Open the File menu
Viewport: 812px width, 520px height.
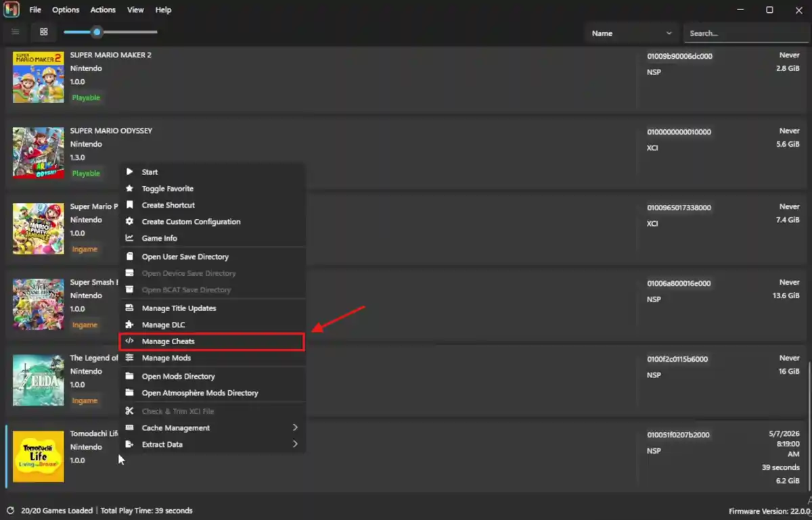tap(35, 10)
